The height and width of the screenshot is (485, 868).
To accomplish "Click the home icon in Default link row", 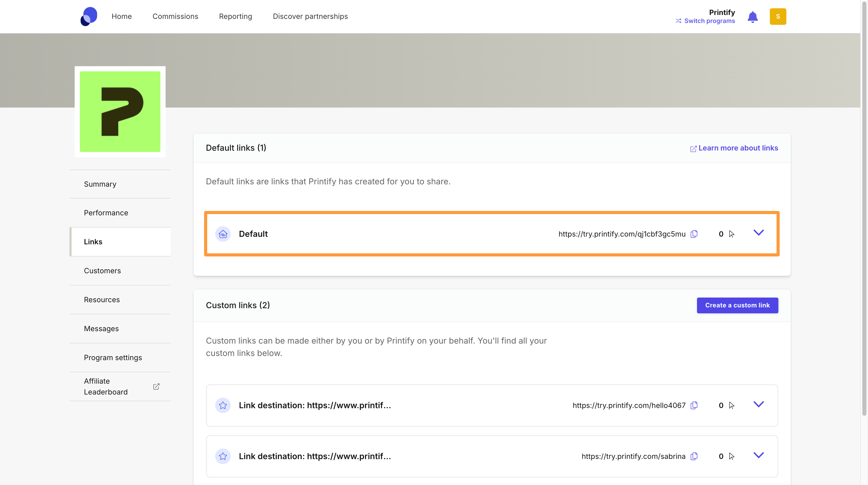I will 223,234.
